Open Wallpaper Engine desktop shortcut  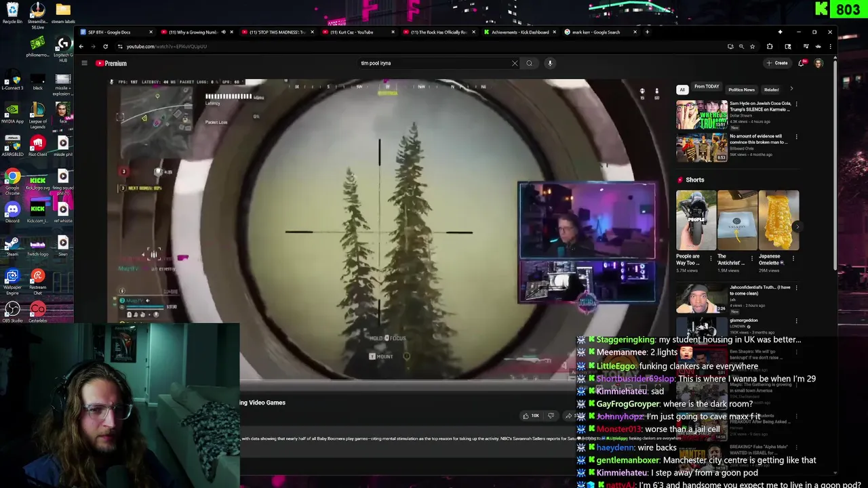12,280
